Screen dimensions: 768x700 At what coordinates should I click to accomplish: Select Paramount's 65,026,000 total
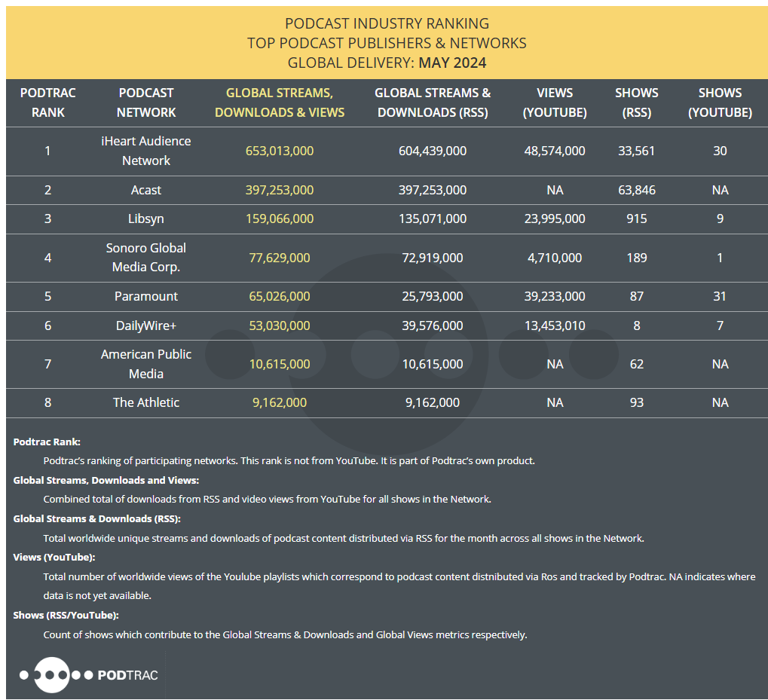(x=280, y=296)
